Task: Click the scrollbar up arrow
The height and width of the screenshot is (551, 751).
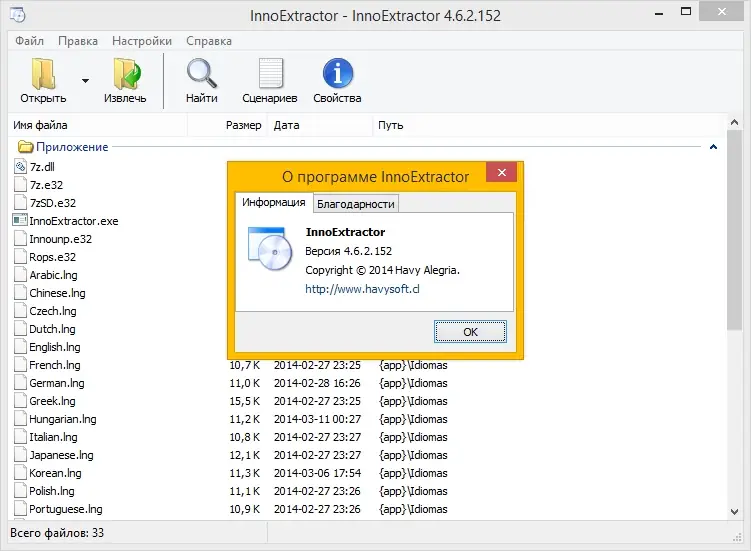Action: (734, 123)
